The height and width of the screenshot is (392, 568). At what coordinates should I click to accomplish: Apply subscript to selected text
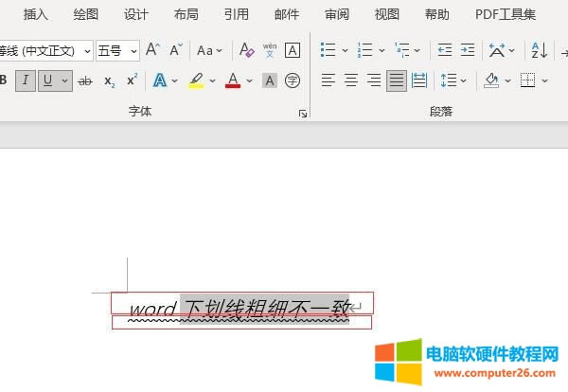(x=109, y=81)
